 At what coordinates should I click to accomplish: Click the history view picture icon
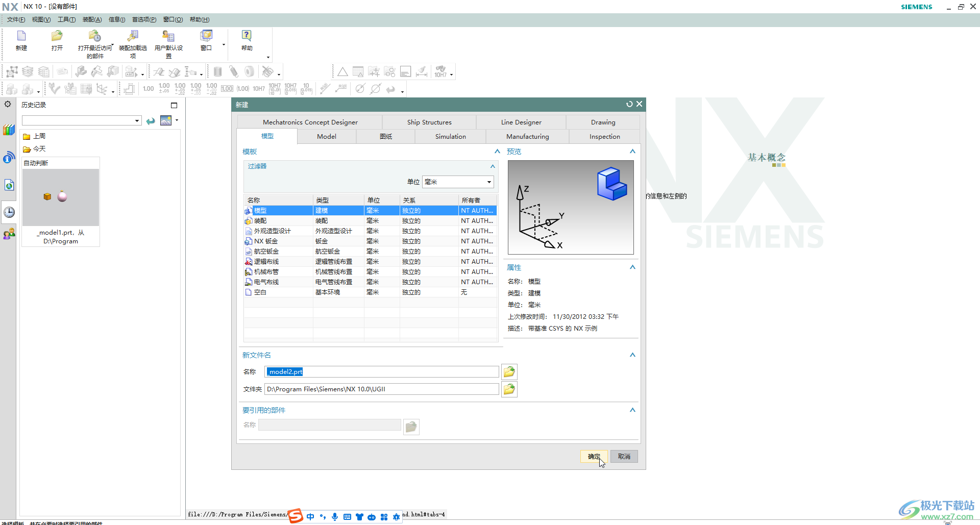point(166,120)
